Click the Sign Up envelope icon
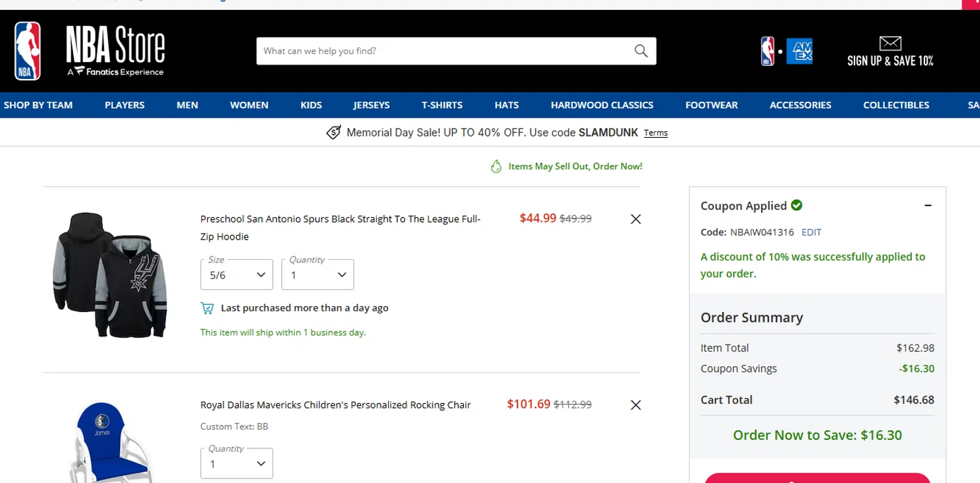980x483 pixels. (890, 44)
